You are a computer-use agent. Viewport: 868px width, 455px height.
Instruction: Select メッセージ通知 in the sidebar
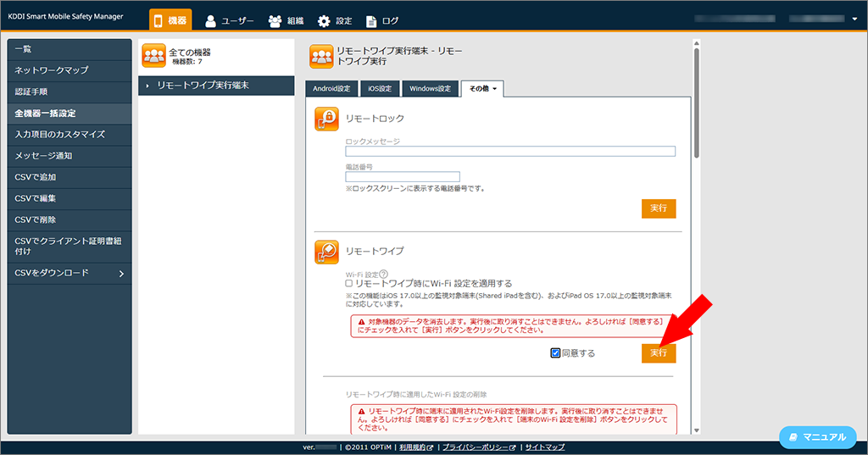(70, 156)
